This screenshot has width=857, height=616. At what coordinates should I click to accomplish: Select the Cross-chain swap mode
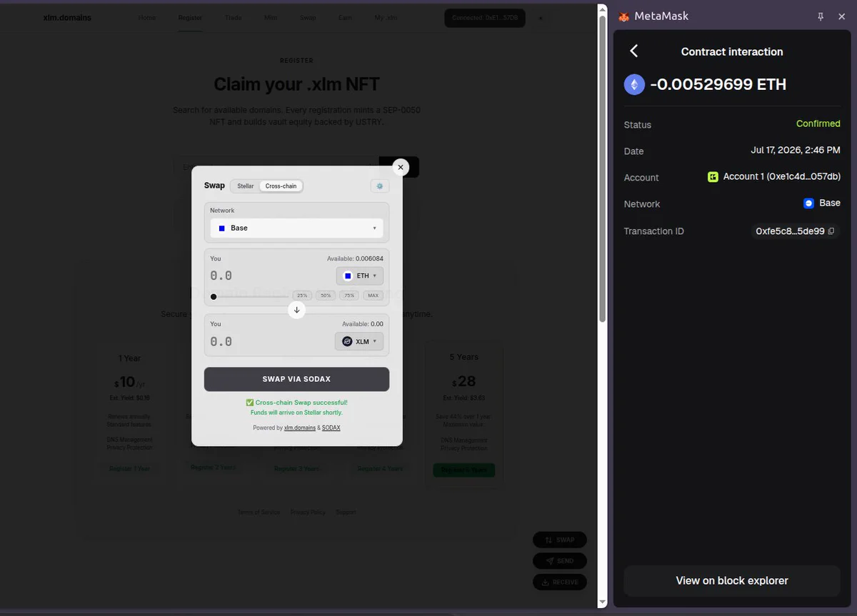tap(281, 186)
